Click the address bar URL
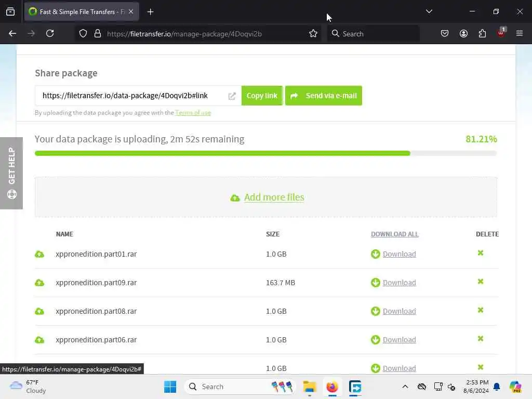 tap(184, 34)
